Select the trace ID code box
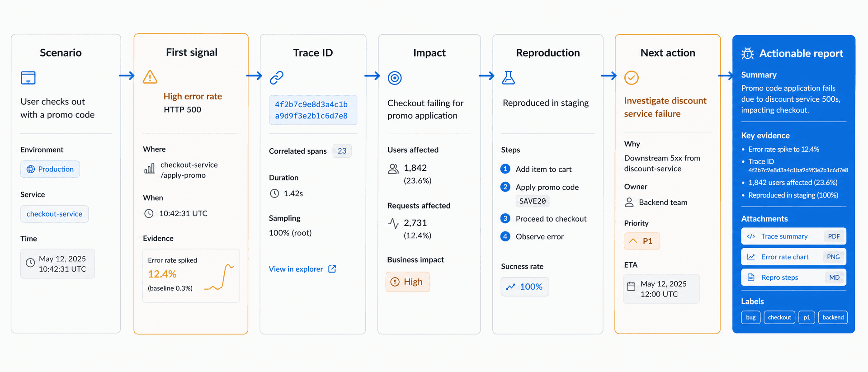Image resolution: width=868 pixels, height=372 pixels. point(313,110)
